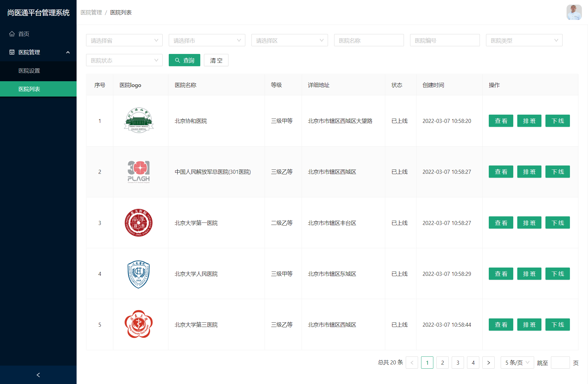Click the Peking University First Hospital logo

click(139, 223)
